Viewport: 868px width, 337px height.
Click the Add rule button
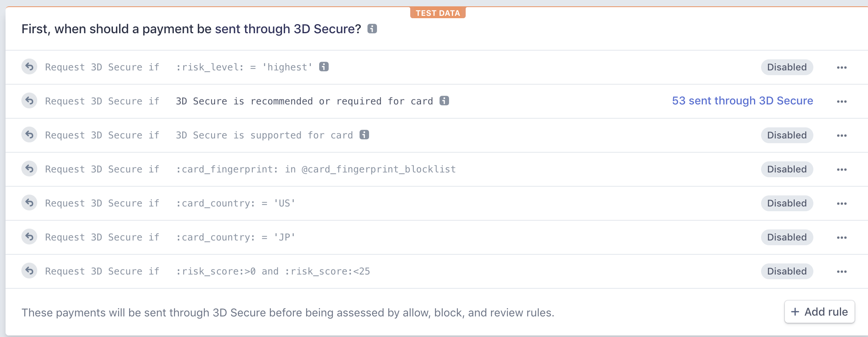click(819, 312)
